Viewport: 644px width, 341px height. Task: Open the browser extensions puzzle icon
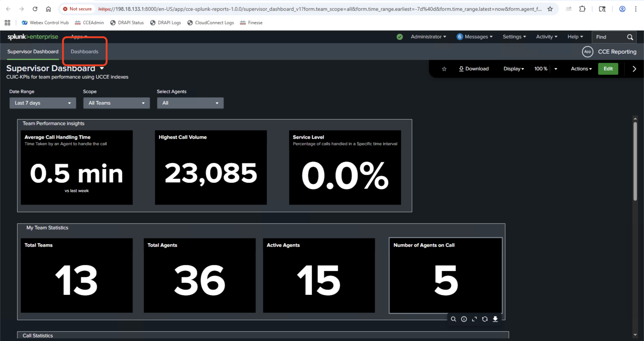582,9
